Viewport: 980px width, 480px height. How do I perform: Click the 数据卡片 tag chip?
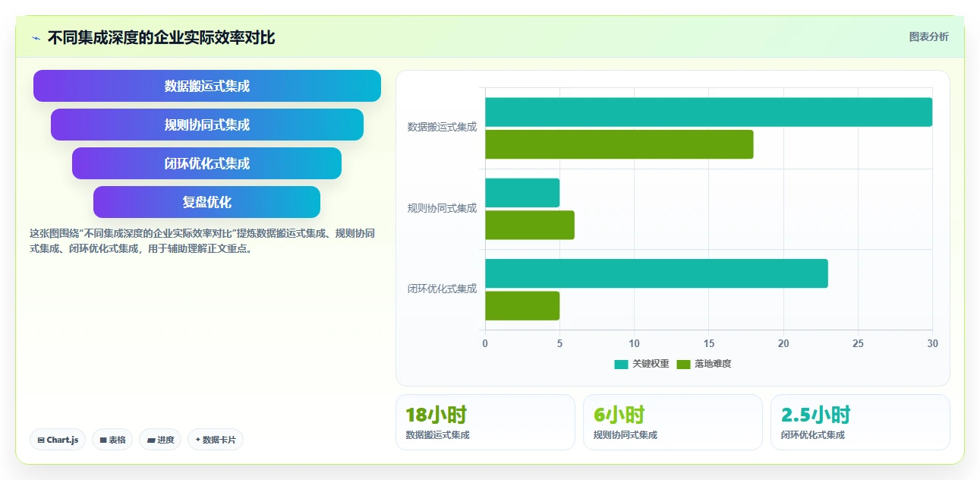click(216, 440)
